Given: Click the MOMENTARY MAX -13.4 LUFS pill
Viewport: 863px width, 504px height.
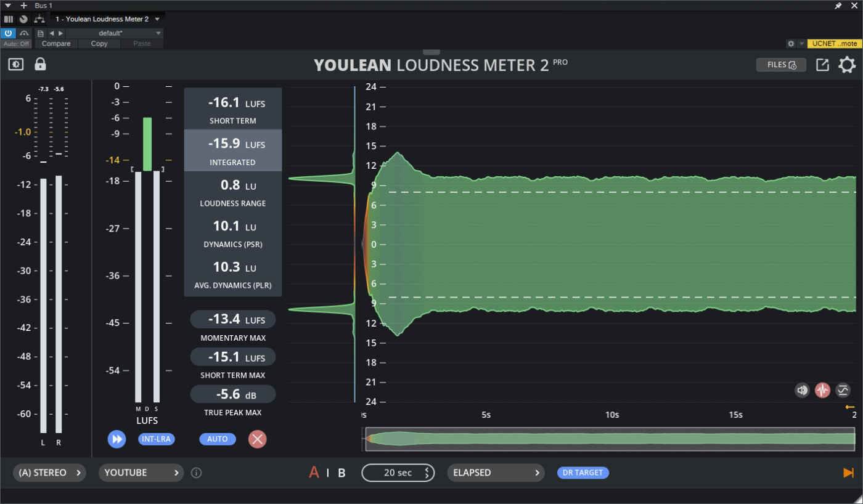Looking at the screenshot, I should (233, 319).
